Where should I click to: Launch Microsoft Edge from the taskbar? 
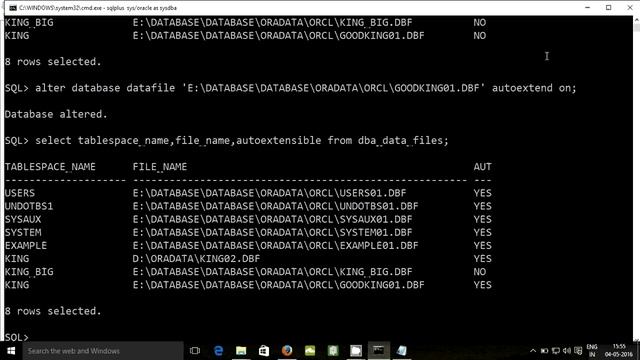pyautogui.click(x=218, y=351)
